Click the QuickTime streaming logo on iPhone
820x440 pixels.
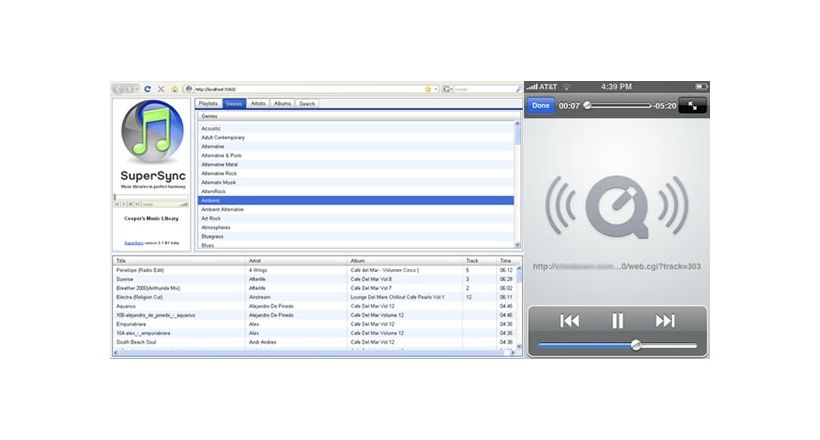[617, 207]
